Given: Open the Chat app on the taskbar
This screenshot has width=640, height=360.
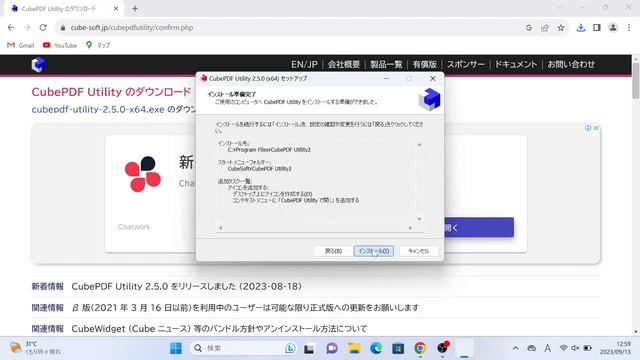Looking at the screenshot, I should click(x=331, y=348).
